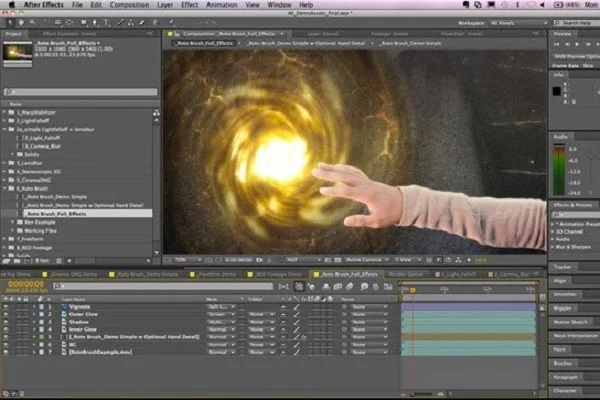Screen dimensions: 600x400
Task: Click the Live Update timeline icon
Action: click(x=299, y=286)
